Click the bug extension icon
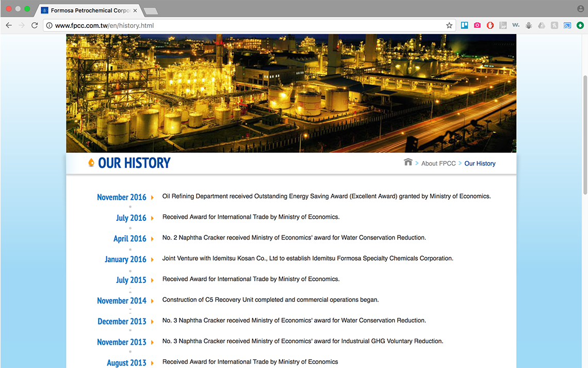The image size is (588, 368). click(x=529, y=25)
